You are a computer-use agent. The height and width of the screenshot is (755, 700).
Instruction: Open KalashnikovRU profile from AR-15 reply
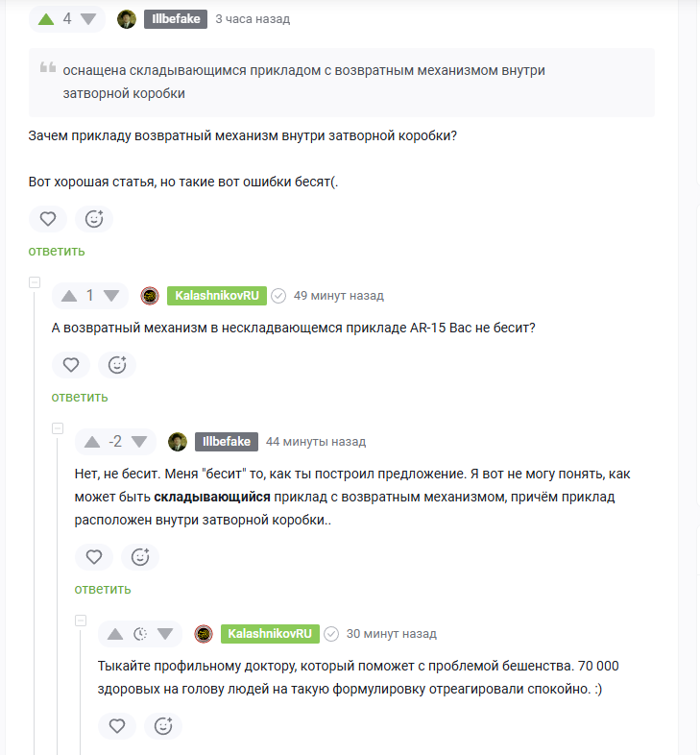pos(216,296)
